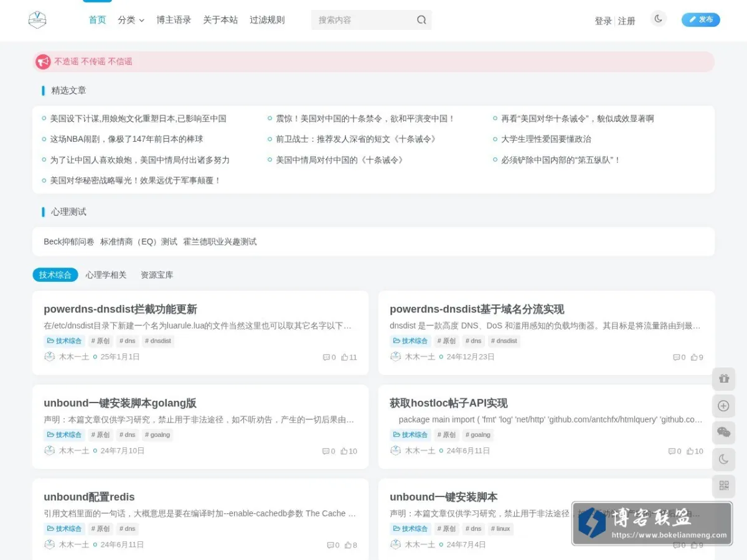This screenshot has width=747, height=560.
Task: Click author avatar on 获取hostloc帖子API实现 card
Action: click(x=396, y=450)
